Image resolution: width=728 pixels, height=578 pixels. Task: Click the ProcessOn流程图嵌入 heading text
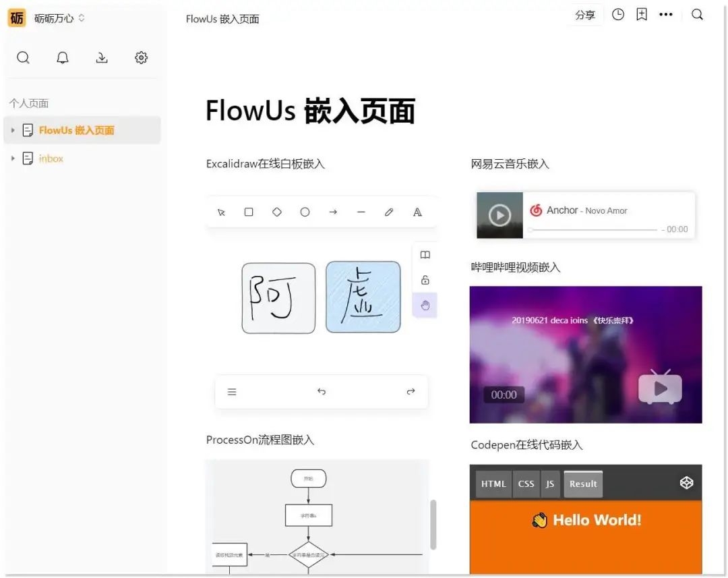(x=260, y=440)
